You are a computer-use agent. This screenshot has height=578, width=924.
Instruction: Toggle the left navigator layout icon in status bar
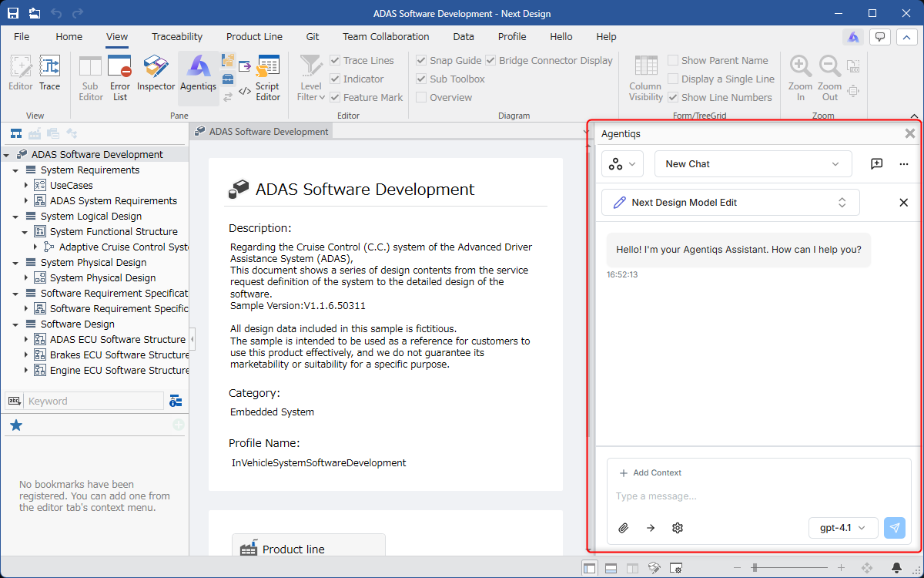pos(589,568)
